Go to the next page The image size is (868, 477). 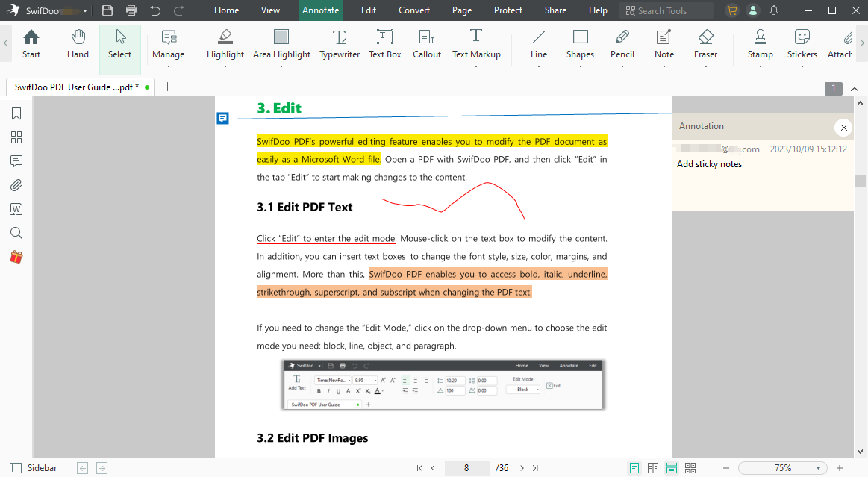522,468
